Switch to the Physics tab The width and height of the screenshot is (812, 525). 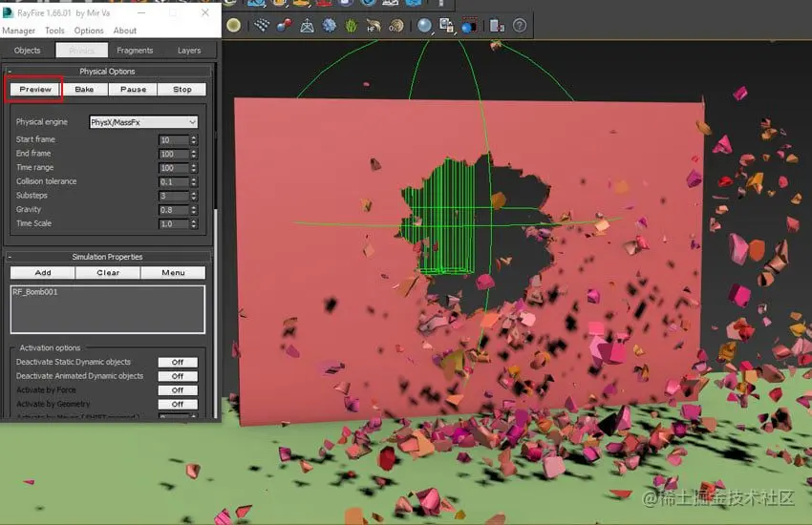(x=82, y=51)
